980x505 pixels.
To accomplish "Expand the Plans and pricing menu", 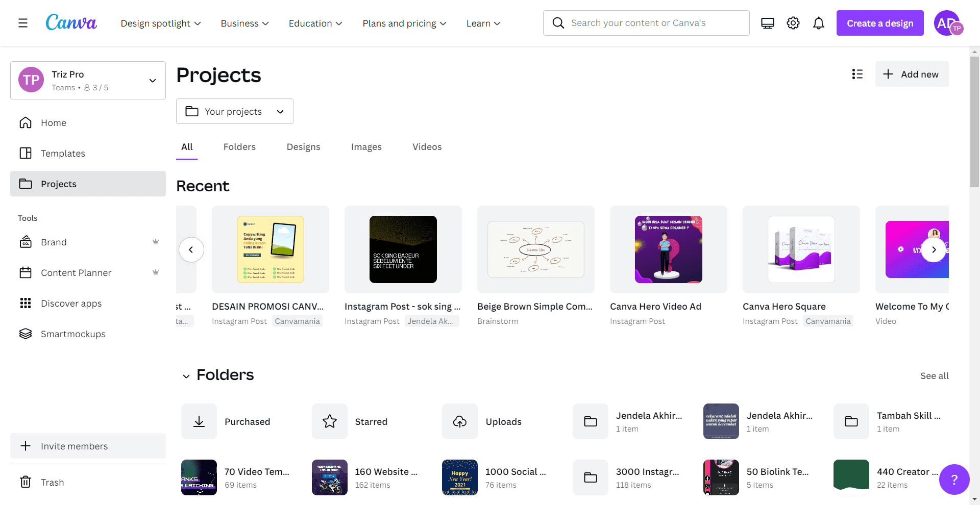I will click(x=404, y=23).
